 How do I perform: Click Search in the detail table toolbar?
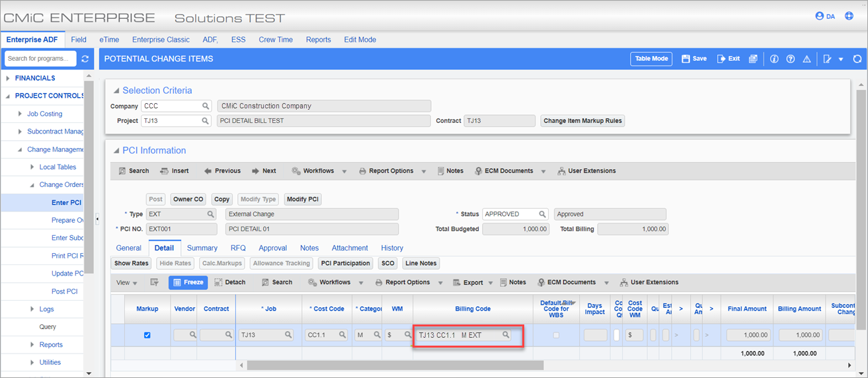tap(277, 282)
